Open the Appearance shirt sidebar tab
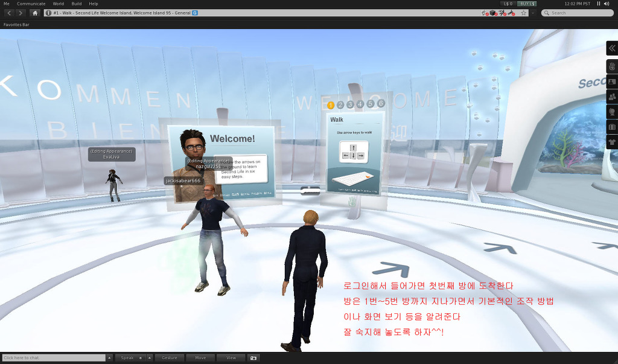Screen dimensions: 618x364 point(612,142)
